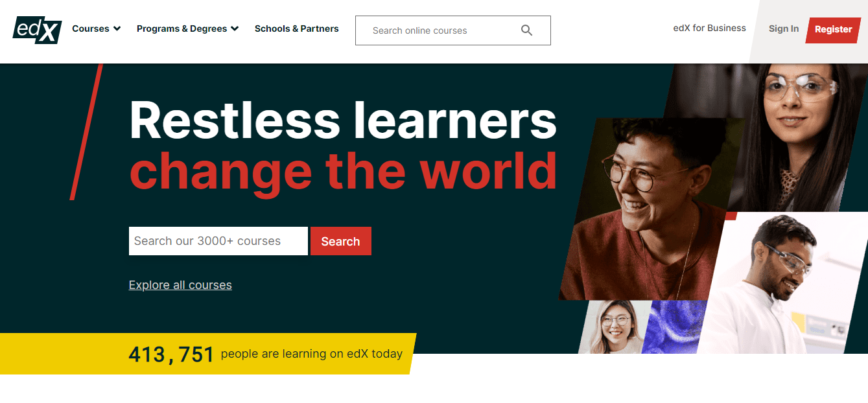Open the Courses menu
The width and height of the screenshot is (868, 403).
pos(97,29)
